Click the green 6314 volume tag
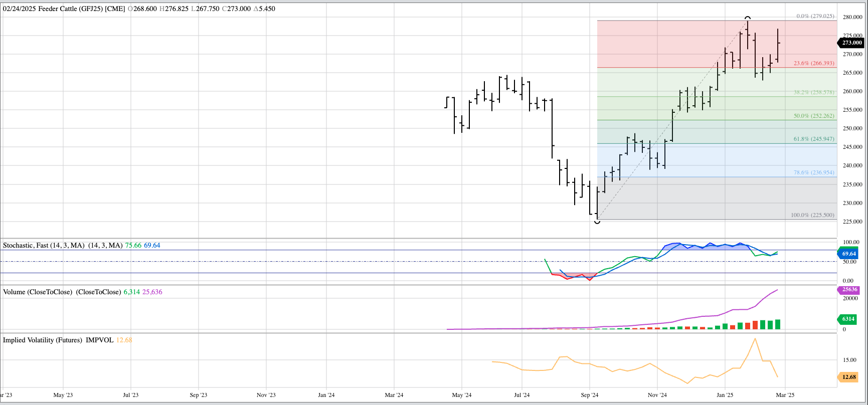This screenshot has height=405, width=868. tap(848, 319)
